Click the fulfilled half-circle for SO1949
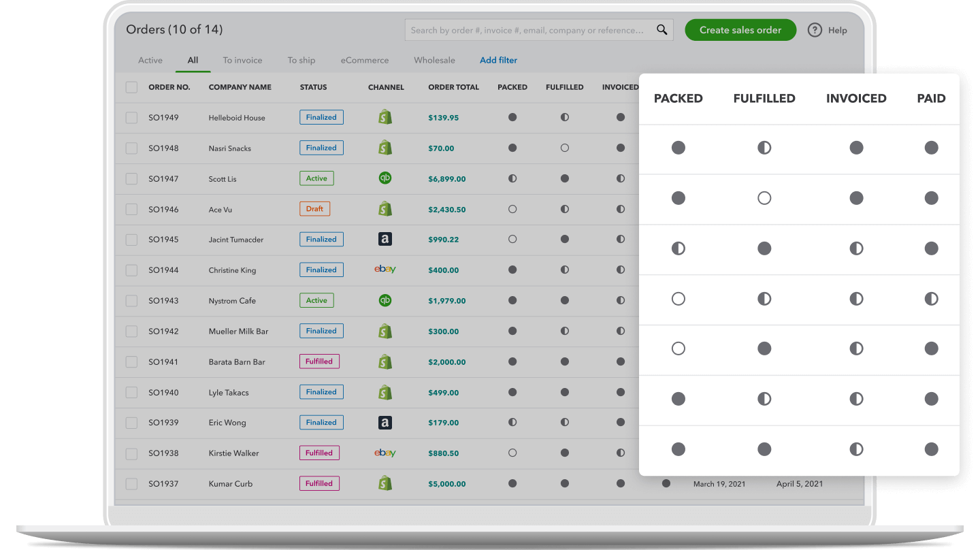 pyautogui.click(x=565, y=117)
